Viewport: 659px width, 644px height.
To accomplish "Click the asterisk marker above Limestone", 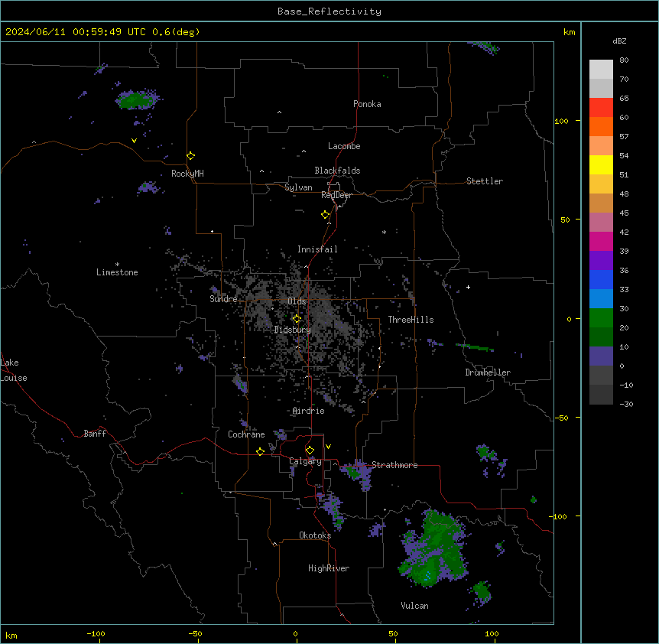I will tap(117, 265).
